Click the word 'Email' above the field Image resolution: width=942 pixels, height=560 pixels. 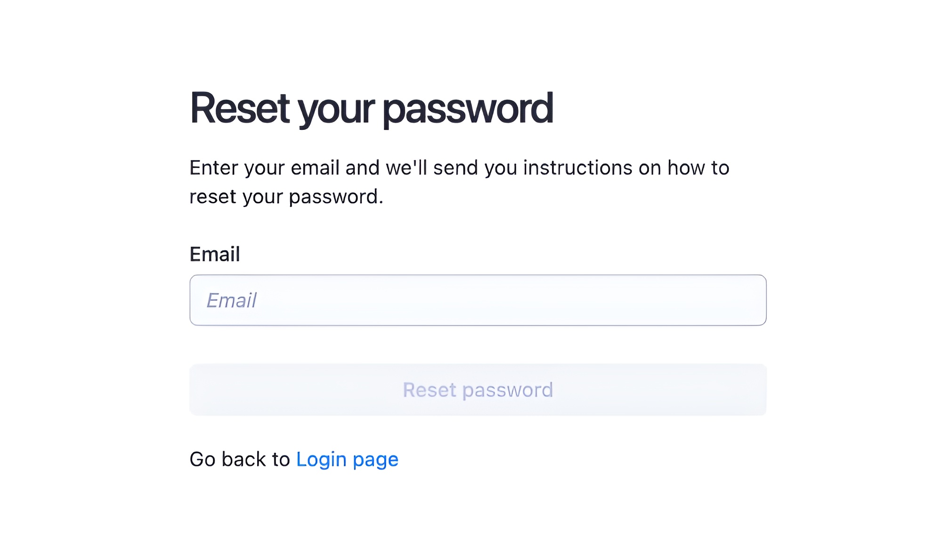[214, 254]
